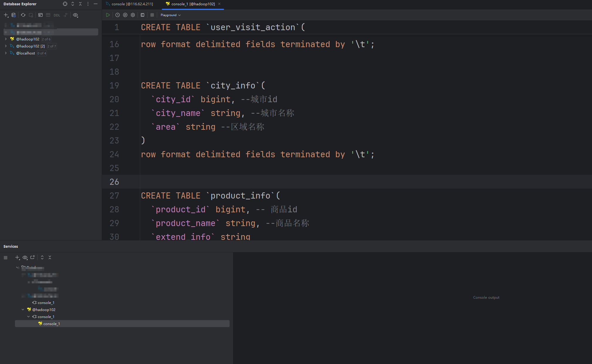
Task: Open data source properties icon
Action: click(13, 15)
